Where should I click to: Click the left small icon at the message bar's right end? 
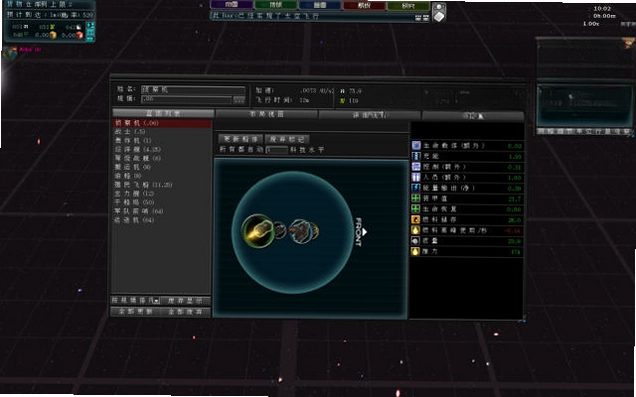click(x=418, y=17)
